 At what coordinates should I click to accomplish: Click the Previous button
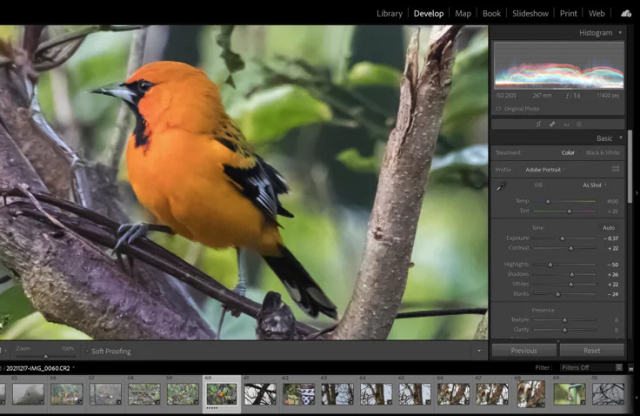pos(524,351)
